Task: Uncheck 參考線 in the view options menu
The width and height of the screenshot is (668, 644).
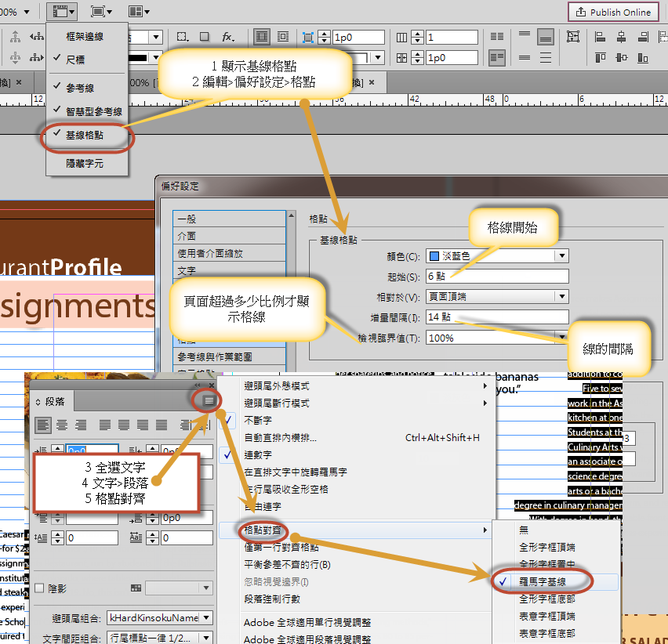Action: point(87,88)
